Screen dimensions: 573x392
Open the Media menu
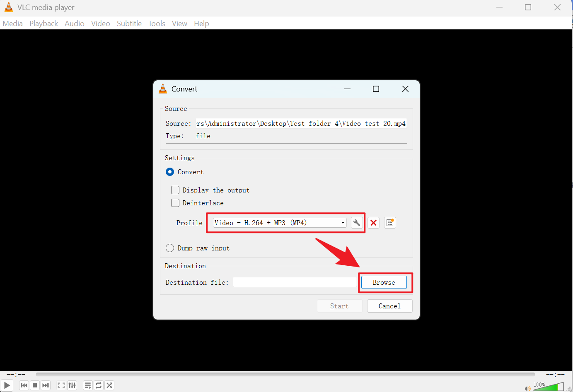click(x=13, y=24)
